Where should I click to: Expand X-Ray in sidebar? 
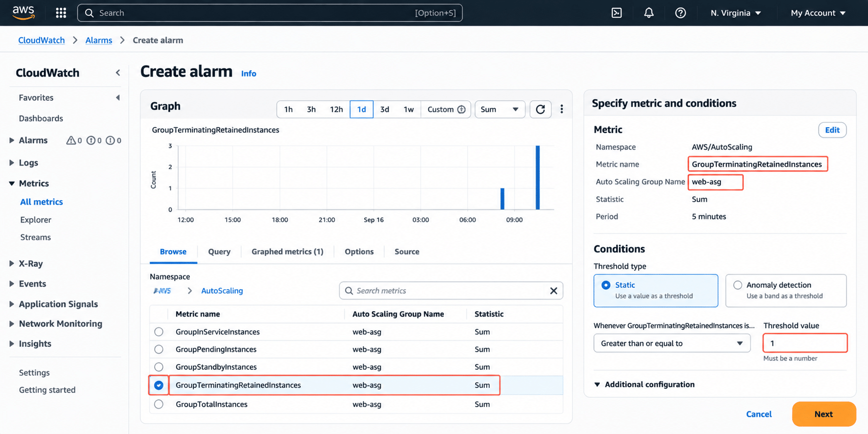click(12, 264)
